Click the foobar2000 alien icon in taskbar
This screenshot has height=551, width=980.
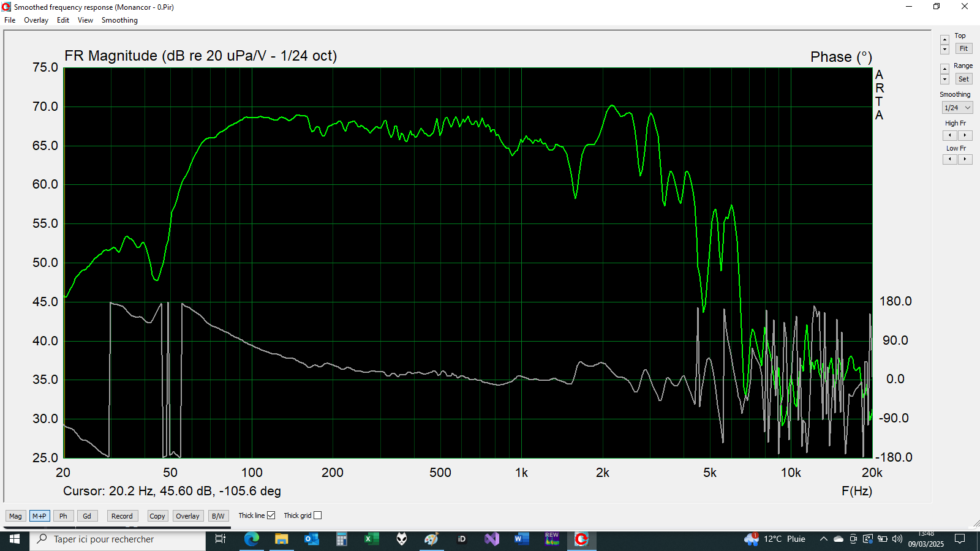point(401,539)
